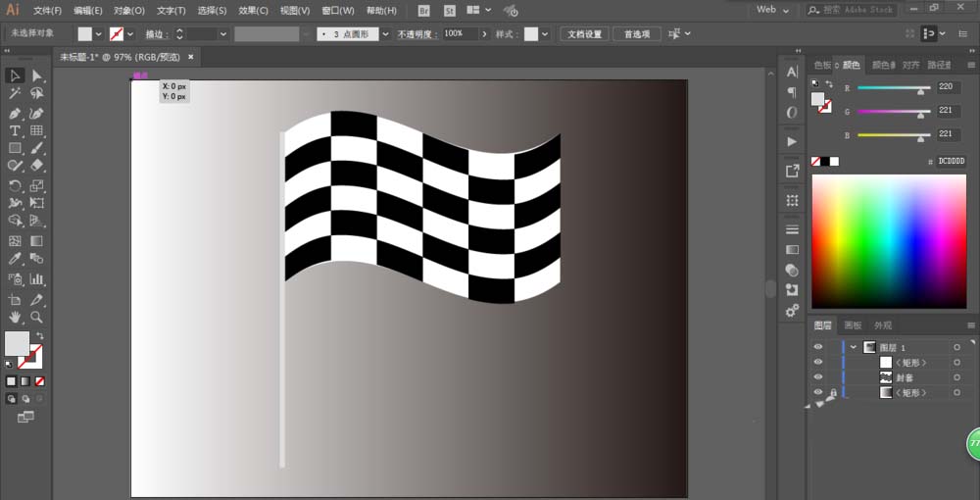This screenshot has height=500, width=980.
Task: Open the fill color dropdown in control bar
Action: 98,34
